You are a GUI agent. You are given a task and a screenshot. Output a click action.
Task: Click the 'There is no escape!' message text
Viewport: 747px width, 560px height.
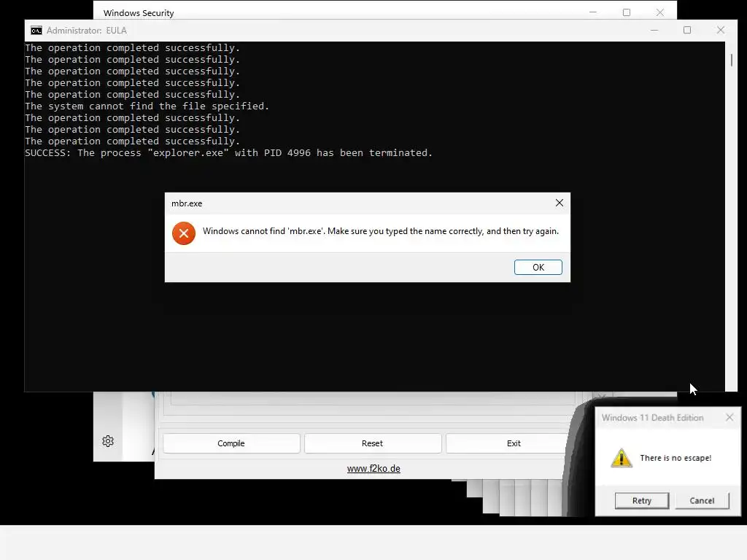[x=676, y=458]
